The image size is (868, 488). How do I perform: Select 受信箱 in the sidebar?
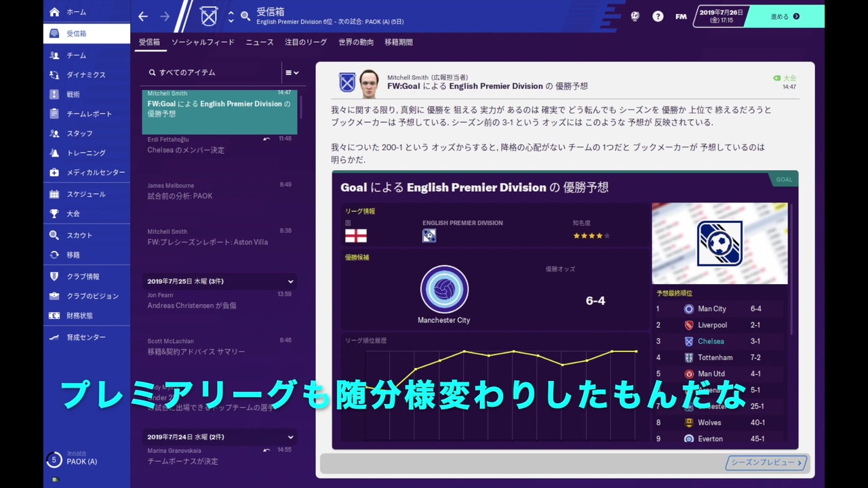87,33
